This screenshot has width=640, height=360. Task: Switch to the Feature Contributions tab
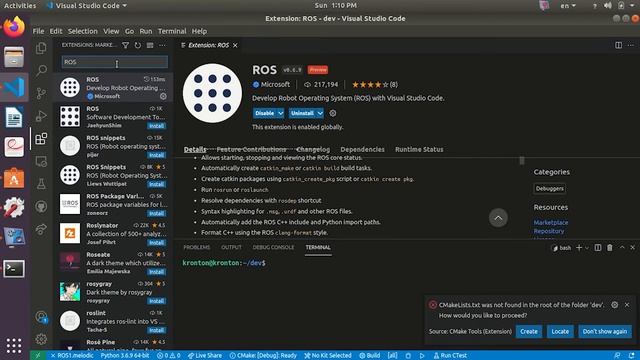coord(251,149)
